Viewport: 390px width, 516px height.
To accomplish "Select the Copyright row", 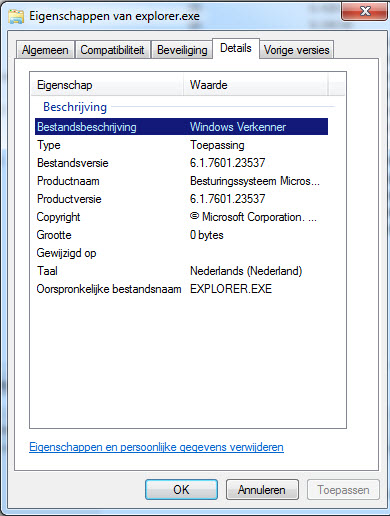I will point(181,217).
